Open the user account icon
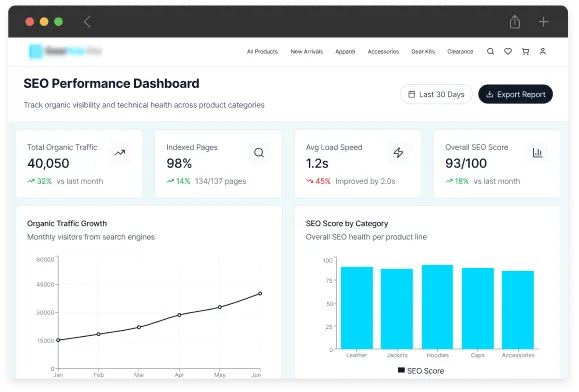Screen dimensions: 579x392 click(543, 51)
